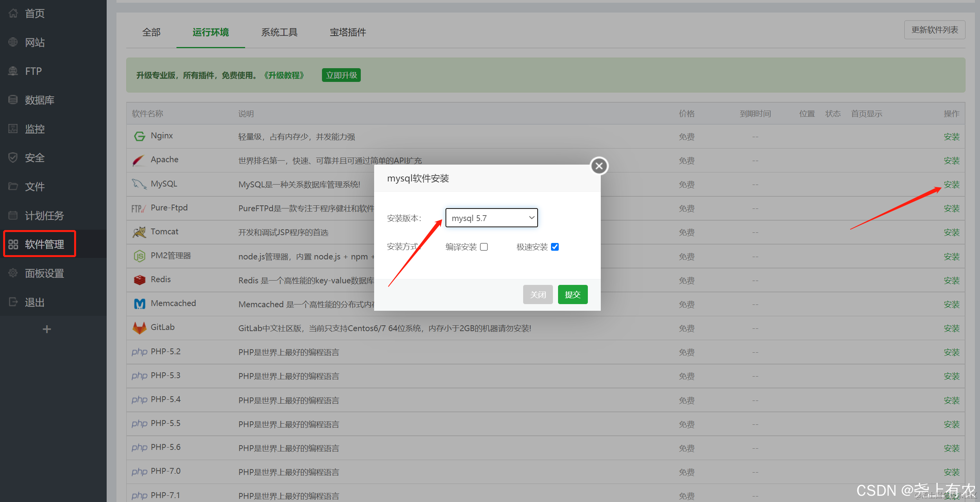The height and width of the screenshot is (502, 980).
Task: Open the 全部 tab
Action: coord(151,32)
